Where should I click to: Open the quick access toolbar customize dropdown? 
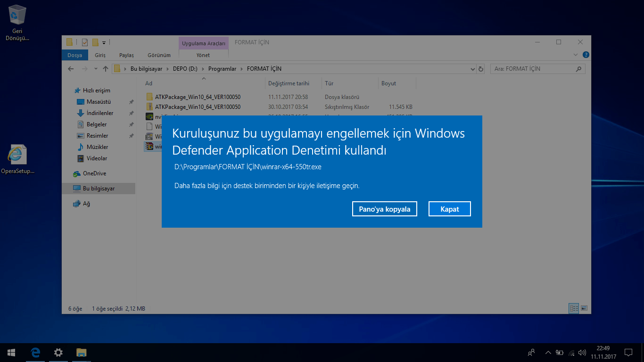coord(104,42)
